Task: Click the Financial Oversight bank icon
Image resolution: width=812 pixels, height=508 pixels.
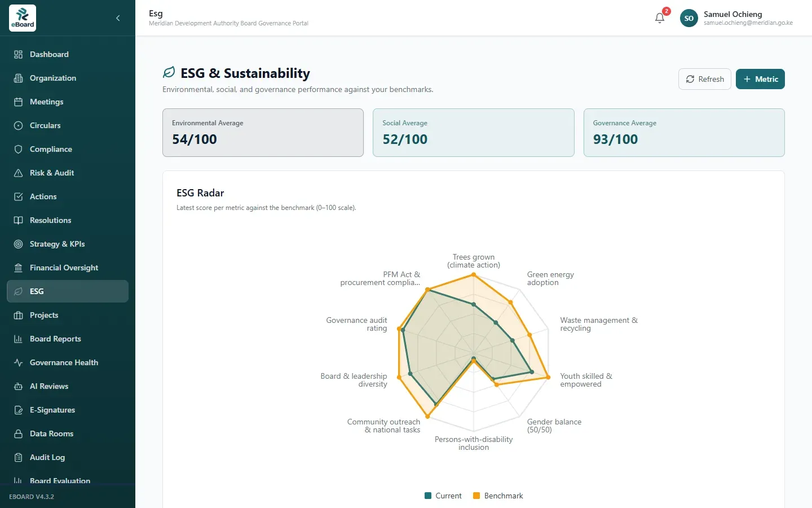Action: pyautogui.click(x=18, y=268)
